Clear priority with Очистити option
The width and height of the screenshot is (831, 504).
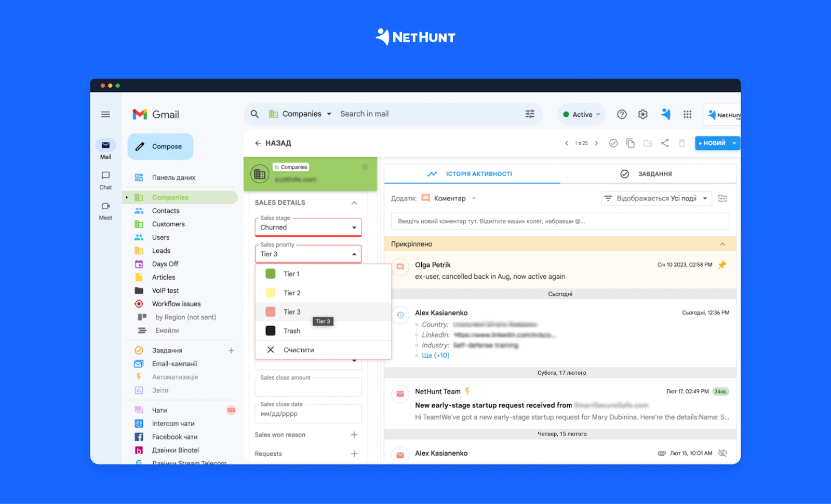(x=323, y=350)
